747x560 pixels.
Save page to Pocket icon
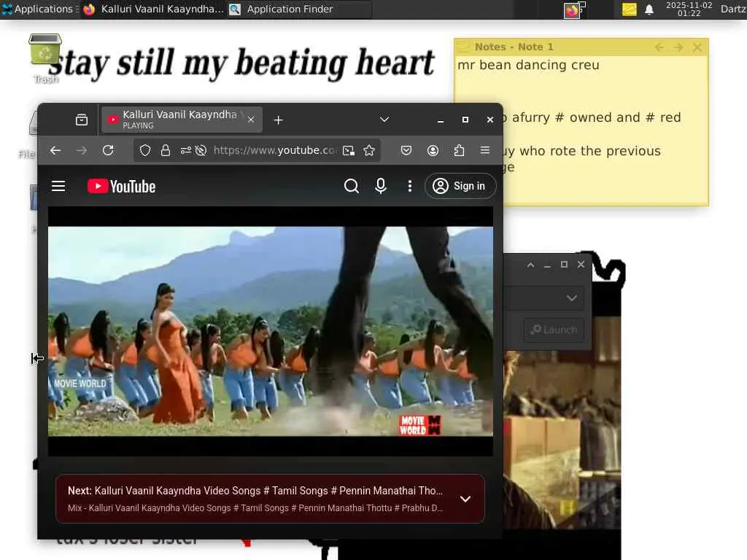click(406, 150)
